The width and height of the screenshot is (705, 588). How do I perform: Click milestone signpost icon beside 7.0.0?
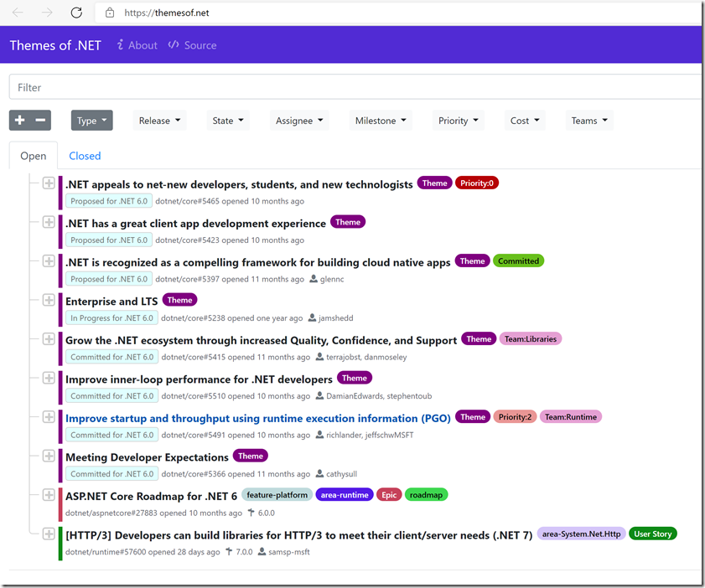pos(230,552)
